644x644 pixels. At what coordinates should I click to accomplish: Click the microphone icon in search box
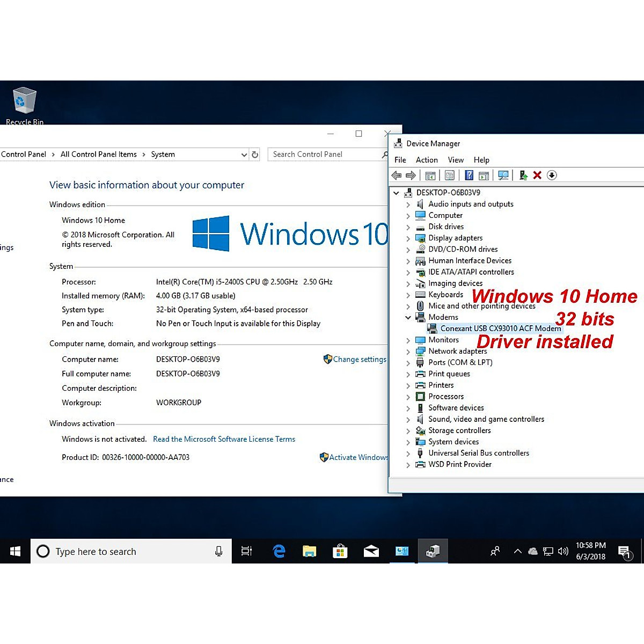218,551
